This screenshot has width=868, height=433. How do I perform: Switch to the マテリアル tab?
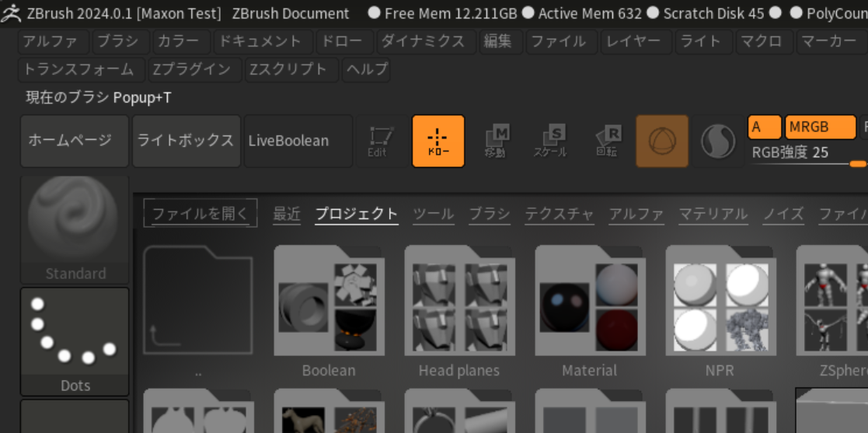(713, 214)
